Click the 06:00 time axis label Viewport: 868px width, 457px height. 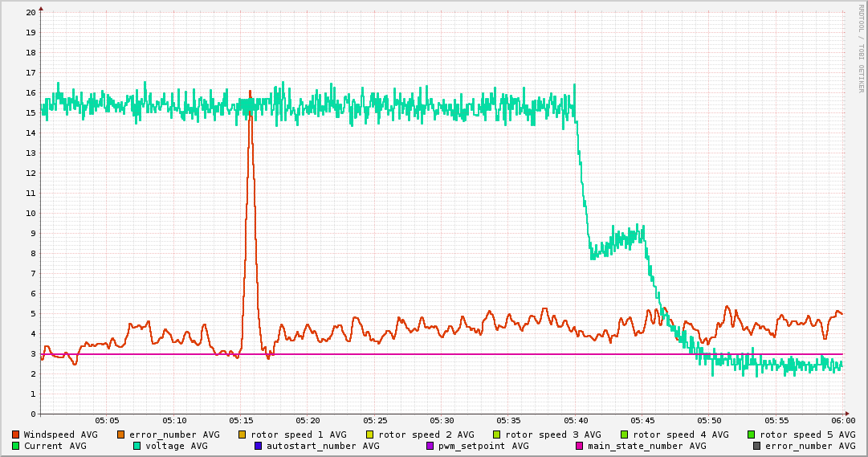[843, 420]
